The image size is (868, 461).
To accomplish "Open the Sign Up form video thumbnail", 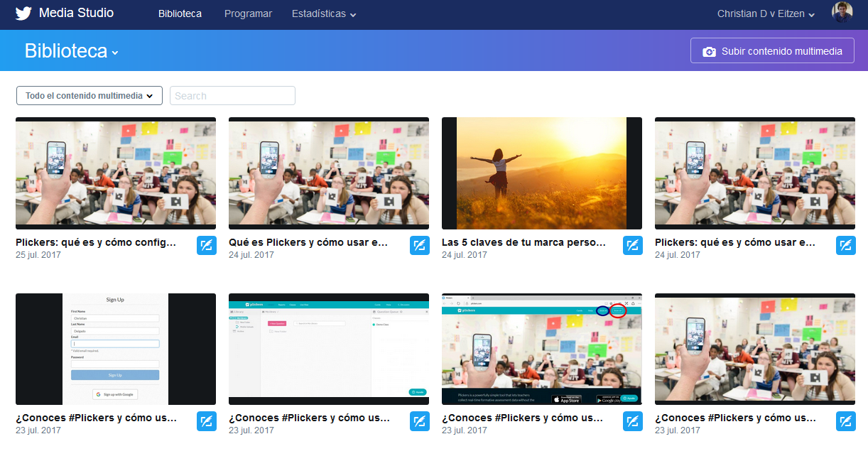I will click(116, 349).
